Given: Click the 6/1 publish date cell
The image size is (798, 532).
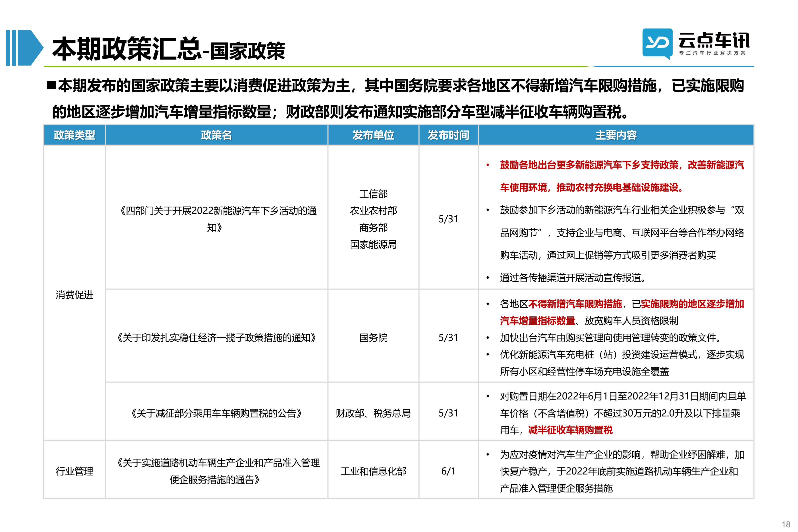Looking at the screenshot, I should point(448,471).
